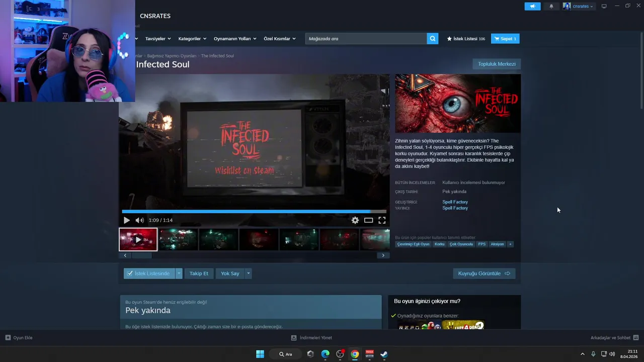Open the Sepet cart button
The image size is (644, 362).
[x=505, y=39]
